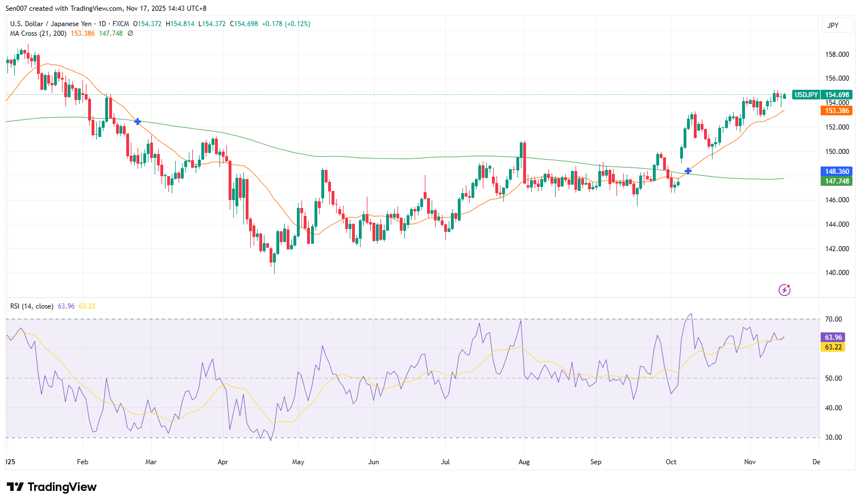This screenshot has height=504, width=861.
Task: Click the Nov label on the time axis
Action: point(749,462)
